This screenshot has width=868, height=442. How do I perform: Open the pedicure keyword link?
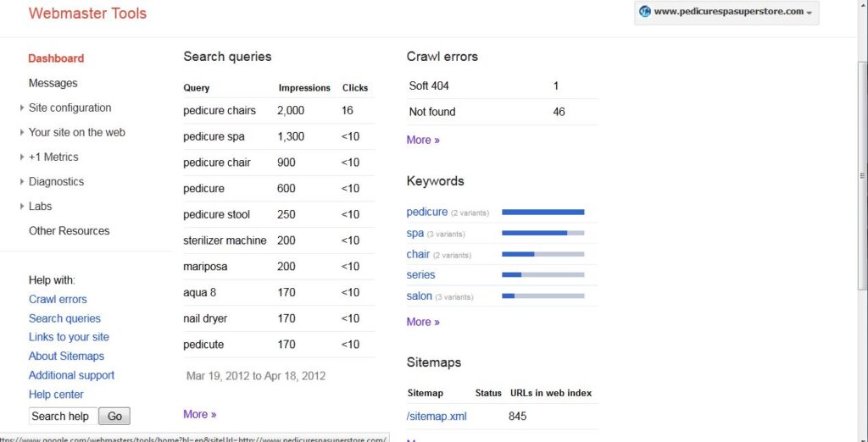coord(427,213)
